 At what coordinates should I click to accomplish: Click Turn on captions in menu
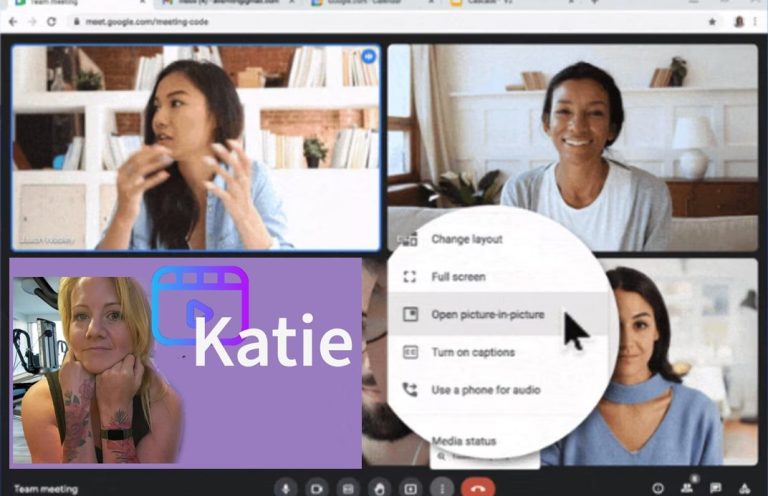pos(472,352)
